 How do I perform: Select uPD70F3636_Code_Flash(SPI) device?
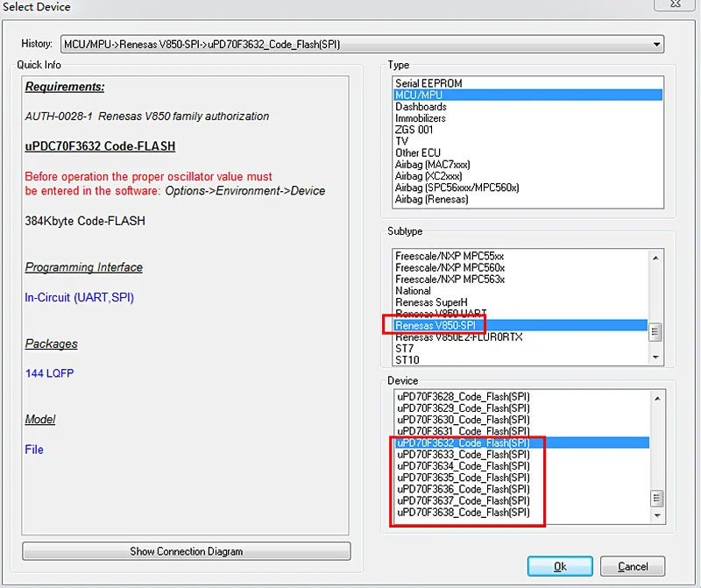coord(522,490)
